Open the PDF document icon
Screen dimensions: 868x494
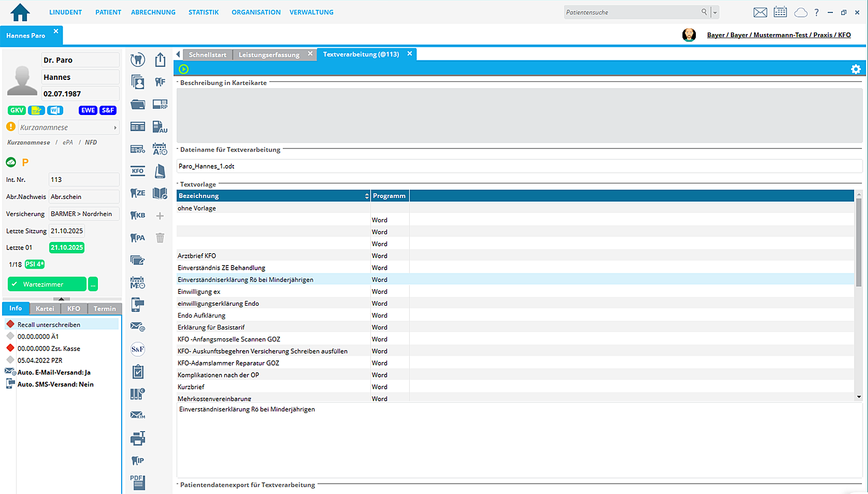coord(138,482)
